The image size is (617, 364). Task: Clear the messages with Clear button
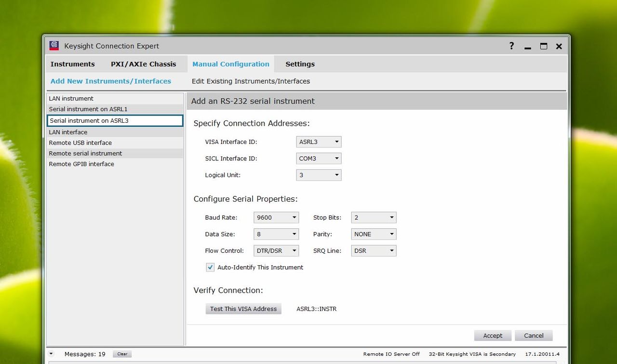click(x=122, y=354)
